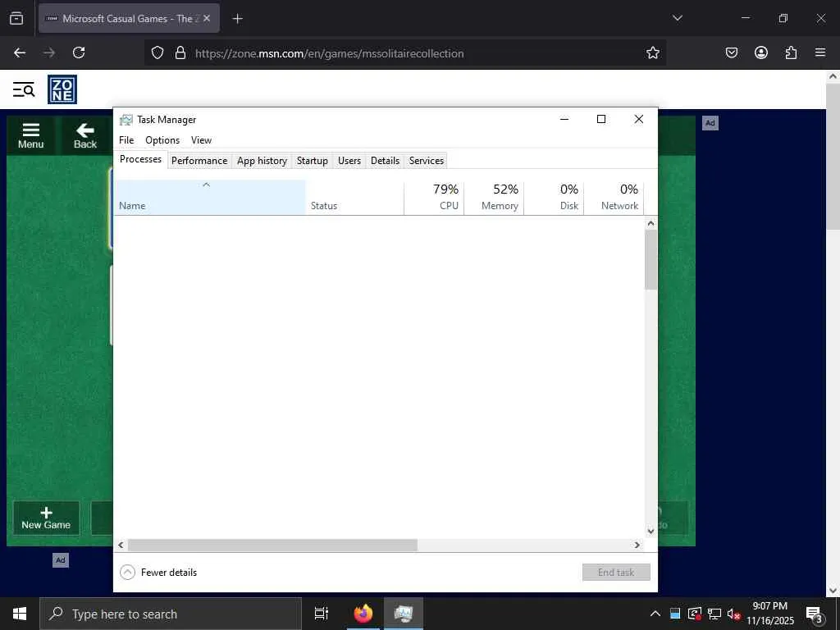Open Task Manager View menu
The height and width of the screenshot is (630, 840).
click(202, 140)
